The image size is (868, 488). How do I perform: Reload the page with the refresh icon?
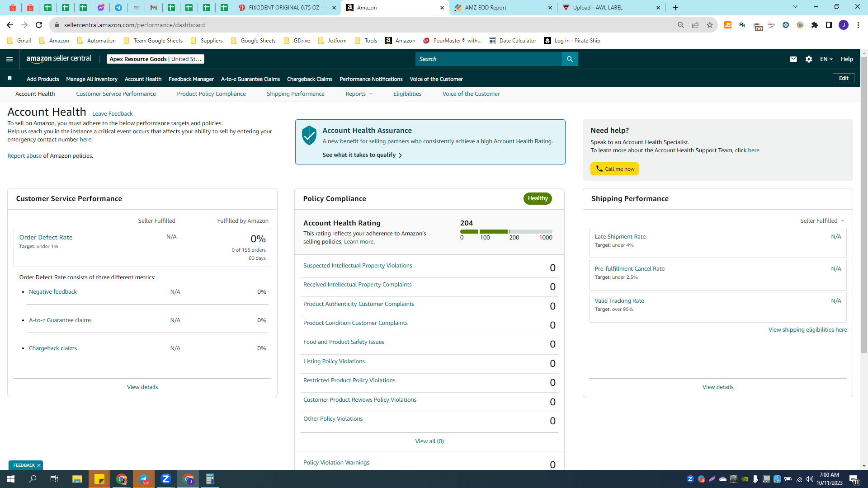click(x=39, y=25)
